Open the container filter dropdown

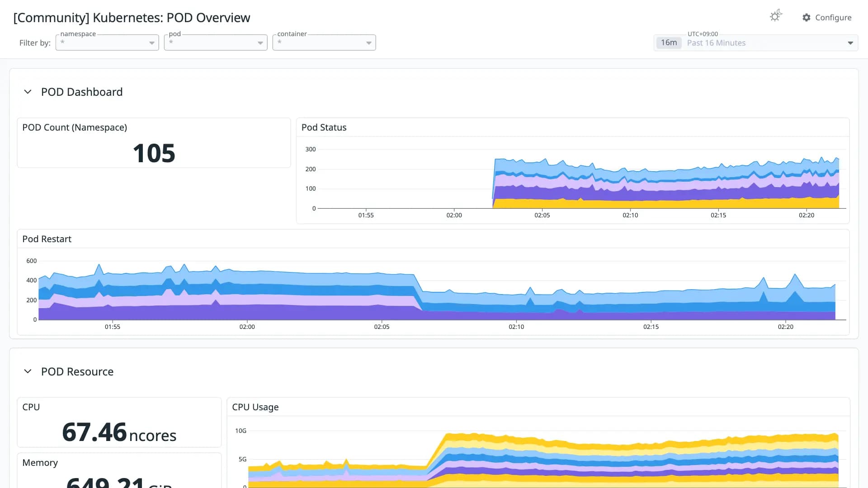click(x=324, y=42)
